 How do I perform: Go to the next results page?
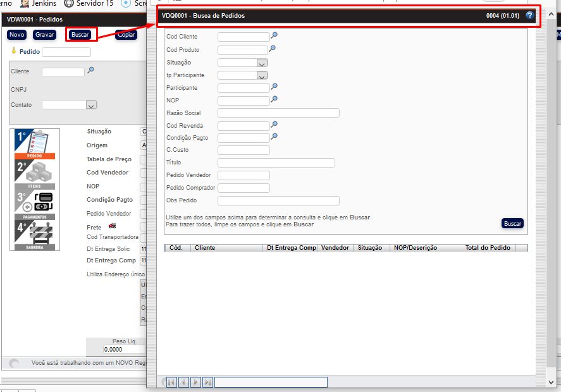pyautogui.click(x=195, y=382)
